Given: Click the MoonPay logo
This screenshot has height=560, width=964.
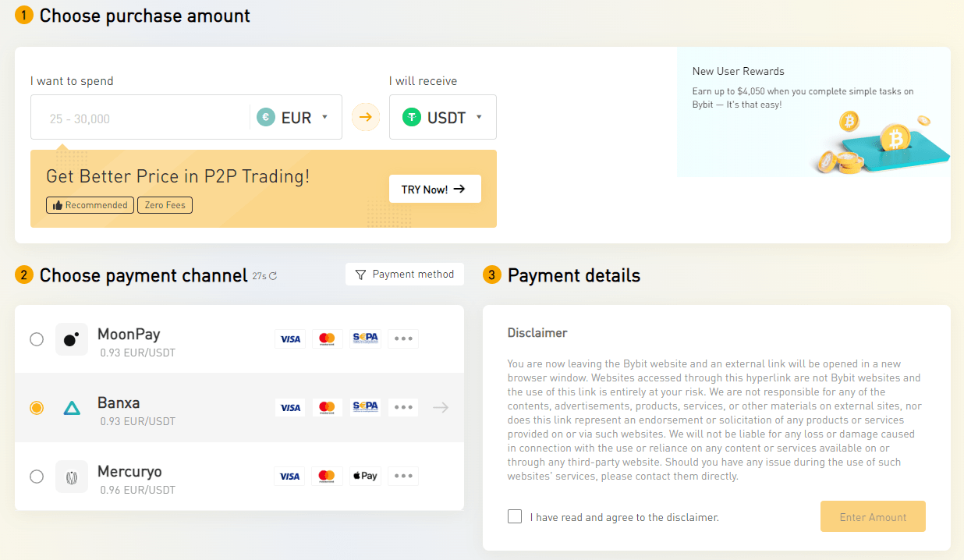Looking at the screenshot, I should point(72,338).
